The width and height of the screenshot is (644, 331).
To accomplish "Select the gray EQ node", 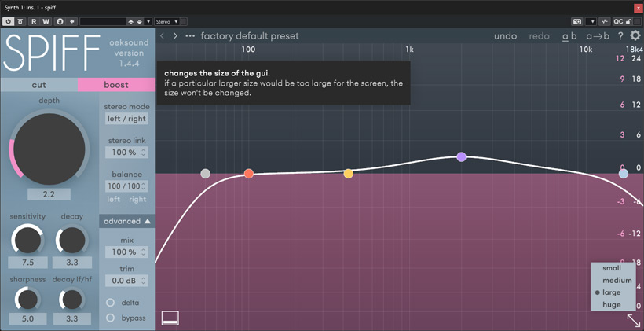I will tap(205, 174).
